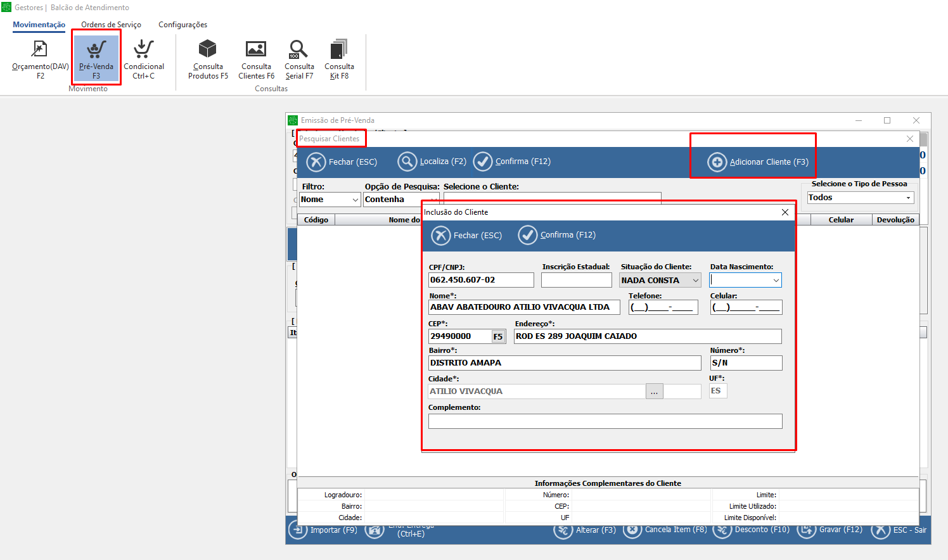Open Orçamento (DAV) from the ribbon
This screenshot has height=560, width=948.
click(x=40, y=49)
